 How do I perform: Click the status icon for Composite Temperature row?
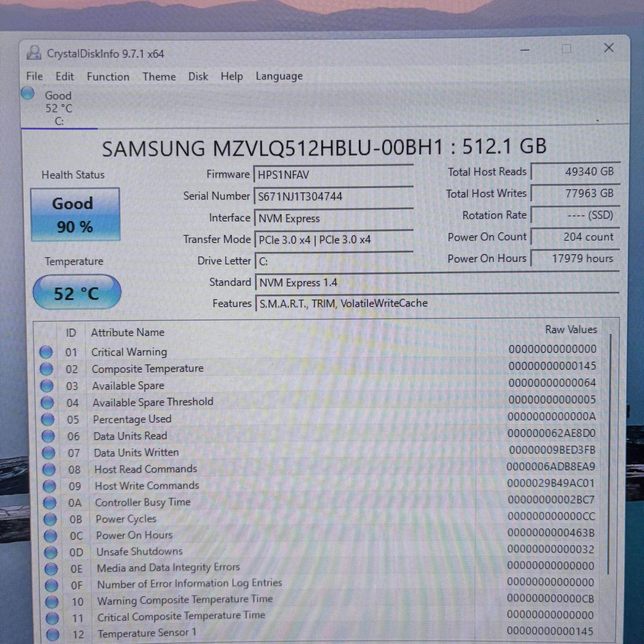click(x=46, y=369)
